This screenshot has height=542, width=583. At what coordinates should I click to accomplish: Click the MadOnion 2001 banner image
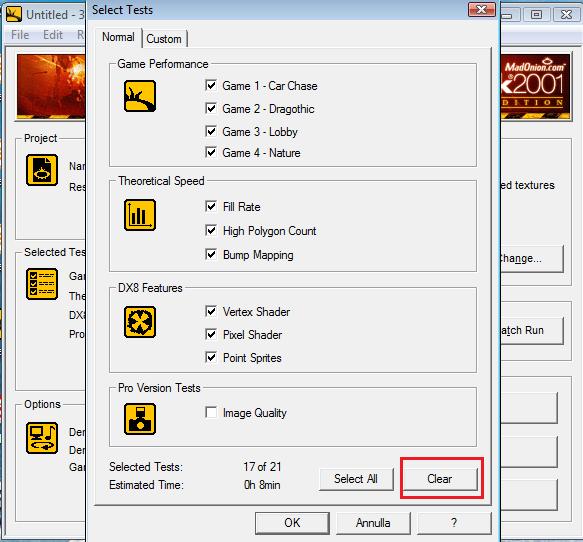click(x=535, y=86)
